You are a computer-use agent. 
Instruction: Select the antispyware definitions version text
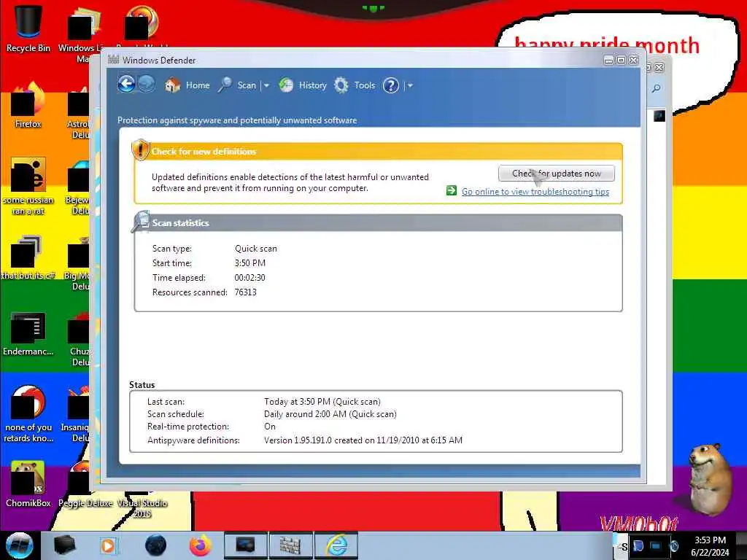[x=363, y=440]
